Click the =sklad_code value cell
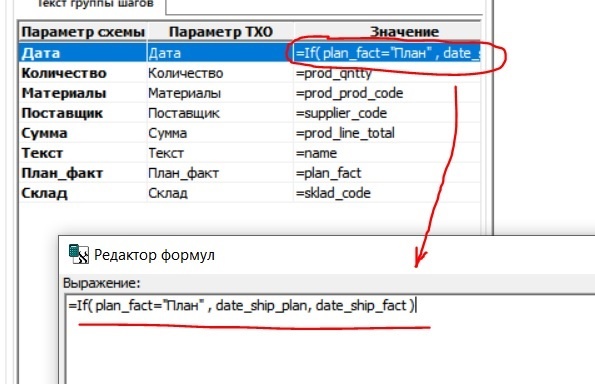Viewport: 595px width, 384px height. pyautogui.click(x=387, y=193)
